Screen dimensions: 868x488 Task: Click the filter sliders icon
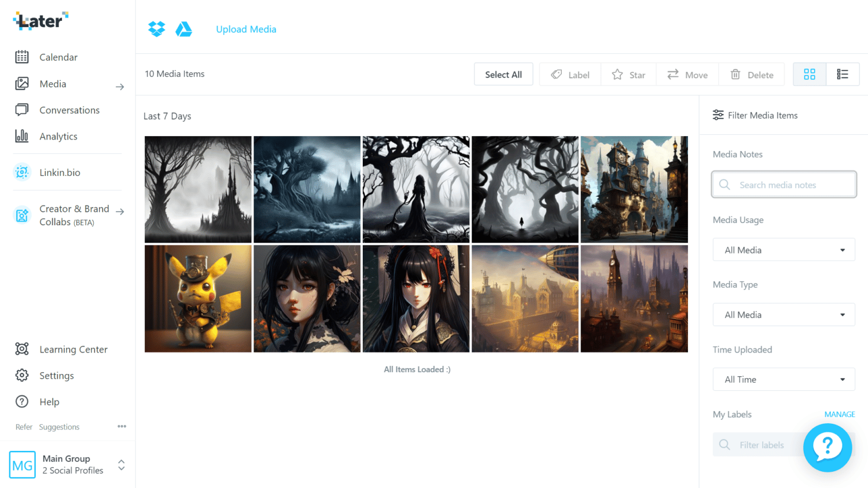pyautogui.click(x=718, y=115)
